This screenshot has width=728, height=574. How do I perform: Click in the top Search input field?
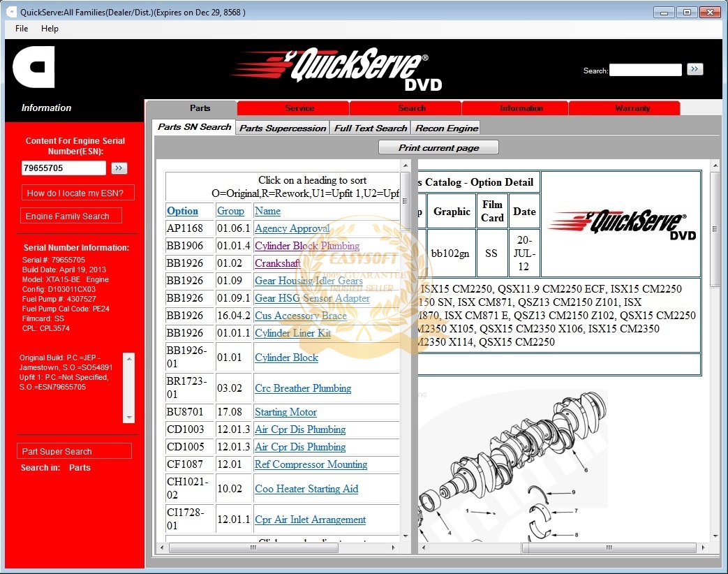(x=646, y=70)
